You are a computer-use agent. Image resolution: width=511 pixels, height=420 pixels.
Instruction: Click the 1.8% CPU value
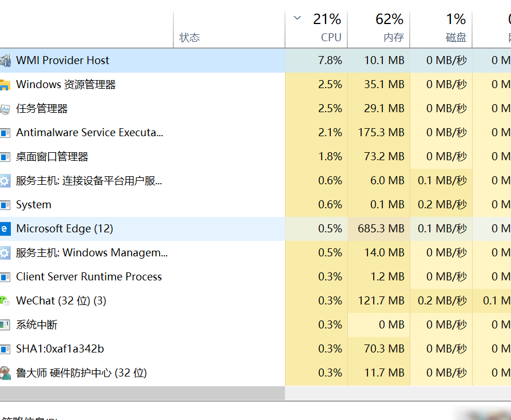330,157
